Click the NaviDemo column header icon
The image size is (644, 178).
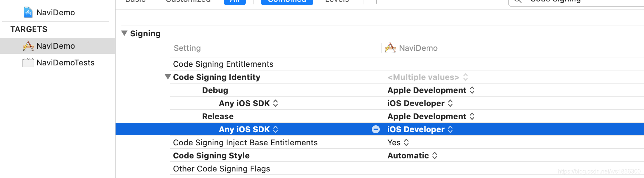[x=390, y=48]
